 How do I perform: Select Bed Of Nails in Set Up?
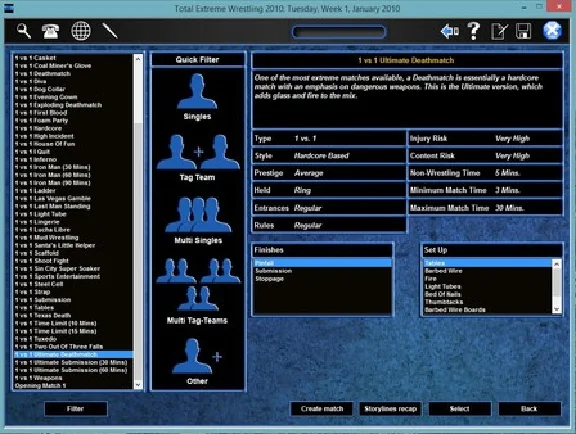(487, 294)
